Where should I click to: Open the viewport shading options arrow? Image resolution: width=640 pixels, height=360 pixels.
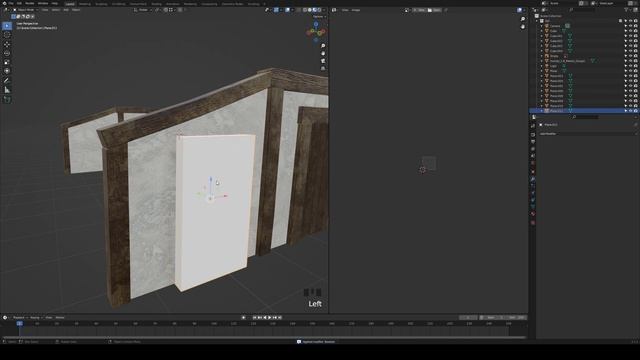click(x=324, y=10)
